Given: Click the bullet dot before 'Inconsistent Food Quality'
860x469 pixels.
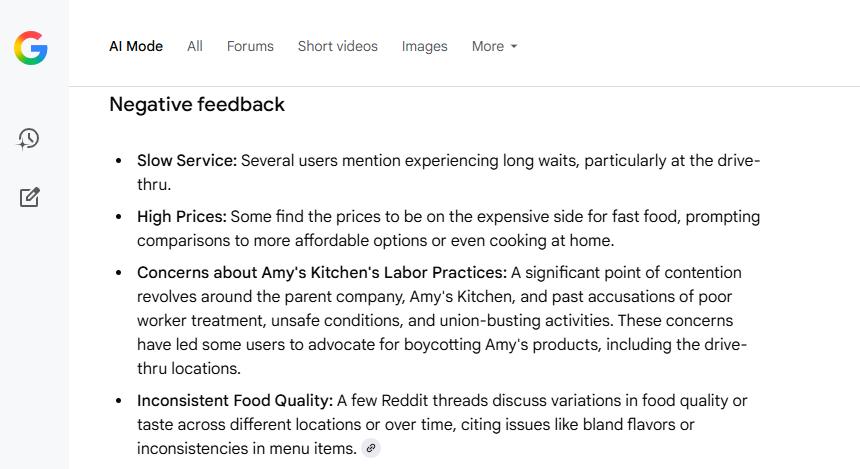Looking at the screenshot, I should [x=118, y=400].
